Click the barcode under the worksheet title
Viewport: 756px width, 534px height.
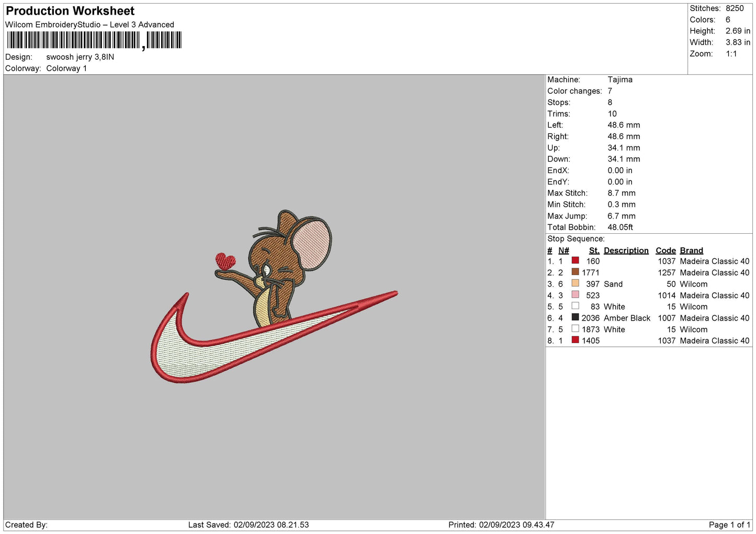coord(94,40)
